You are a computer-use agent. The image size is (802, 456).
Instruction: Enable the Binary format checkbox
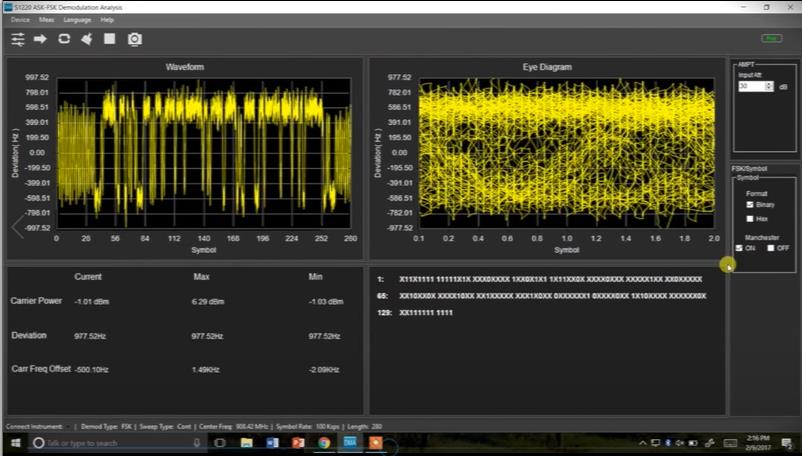click(750, 204)
